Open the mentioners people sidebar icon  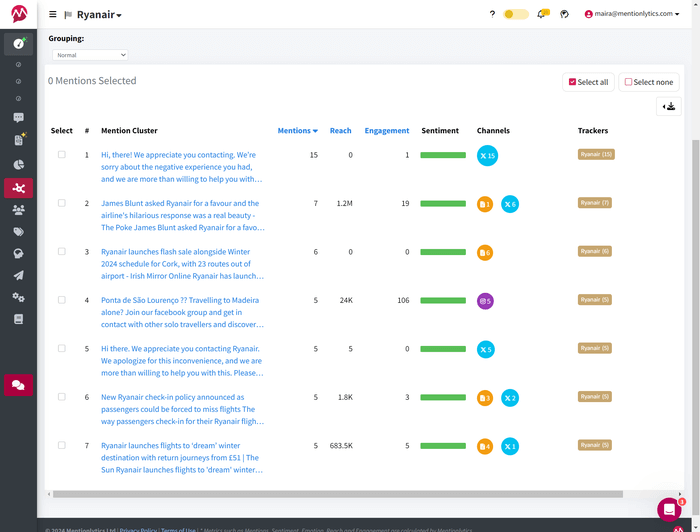[19, 210]
